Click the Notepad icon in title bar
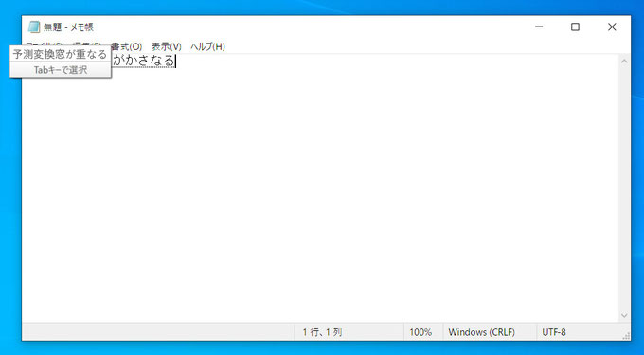 34,27
